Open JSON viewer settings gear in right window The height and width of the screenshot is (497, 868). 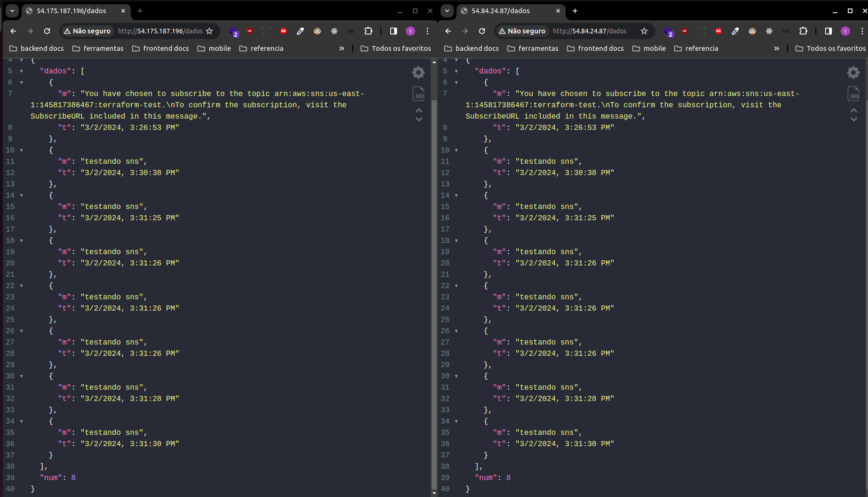click(853, 72)
